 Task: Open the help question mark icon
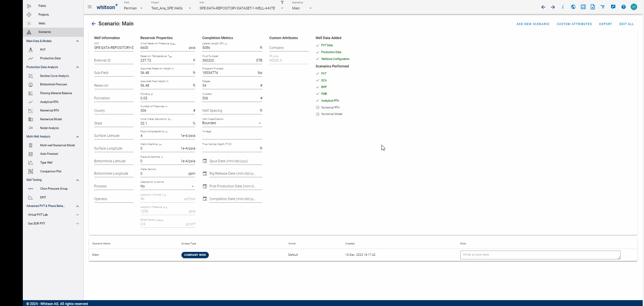[x=623, y=7]
